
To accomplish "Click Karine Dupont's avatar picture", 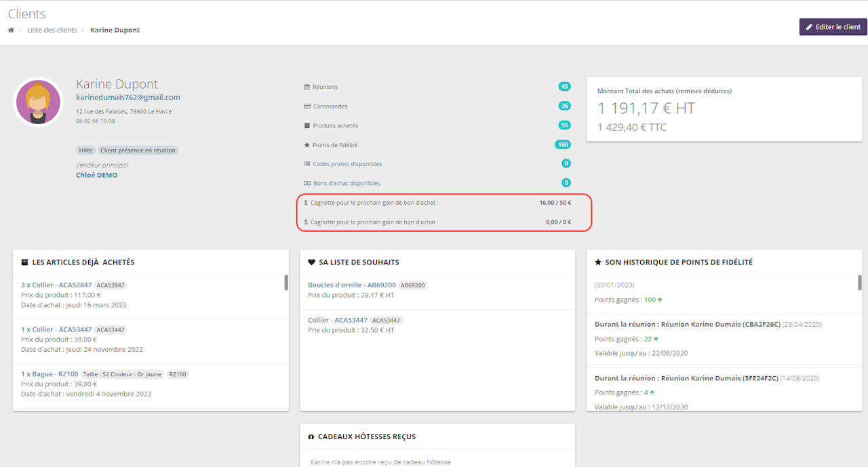I will point(39,102).
